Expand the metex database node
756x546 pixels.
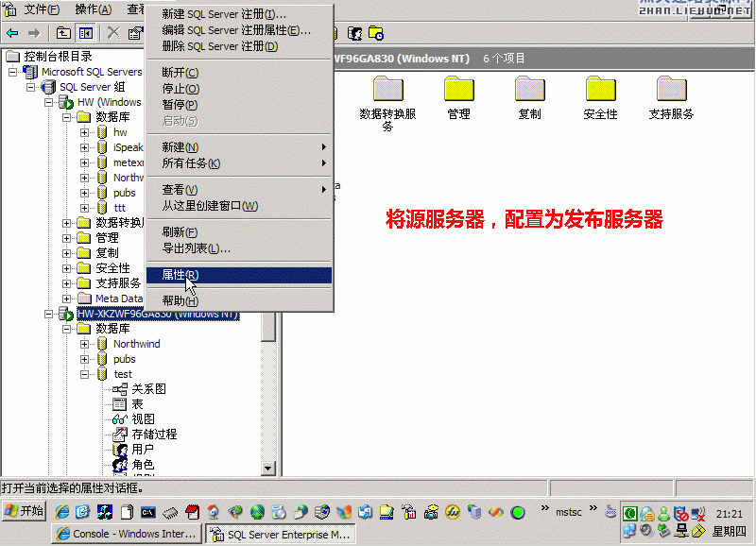pos(84,162)
